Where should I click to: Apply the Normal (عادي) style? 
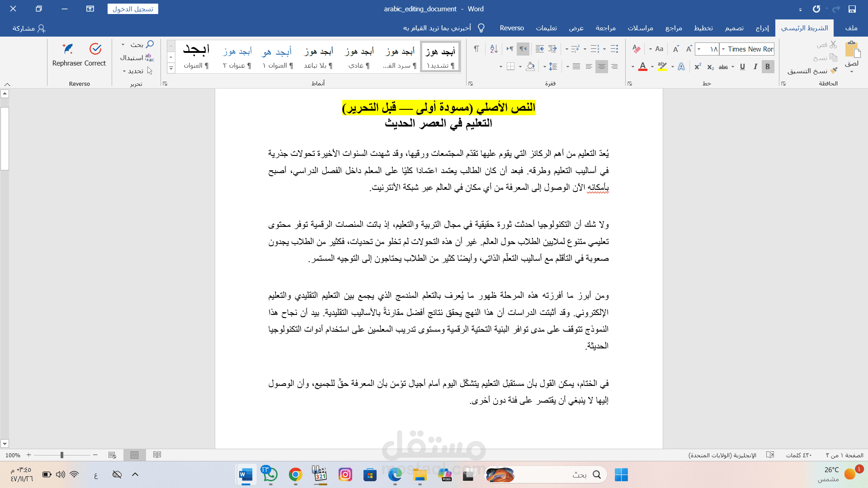(x=359, y=57)
